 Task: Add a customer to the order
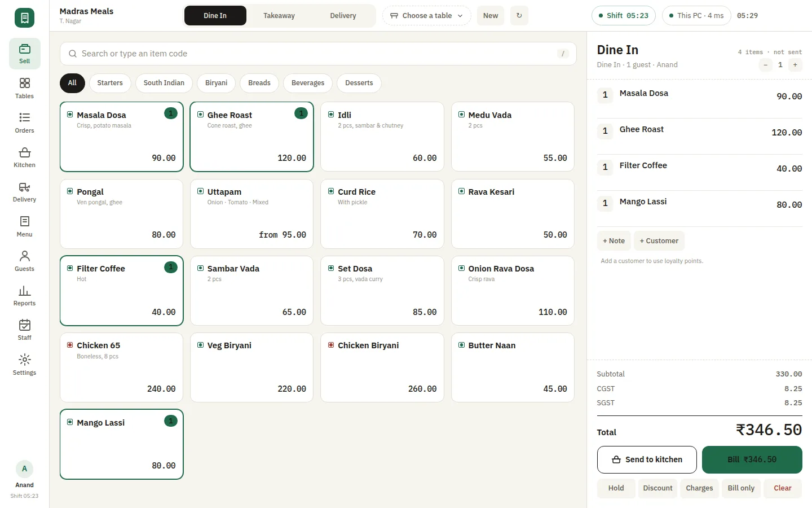(659, 241)
